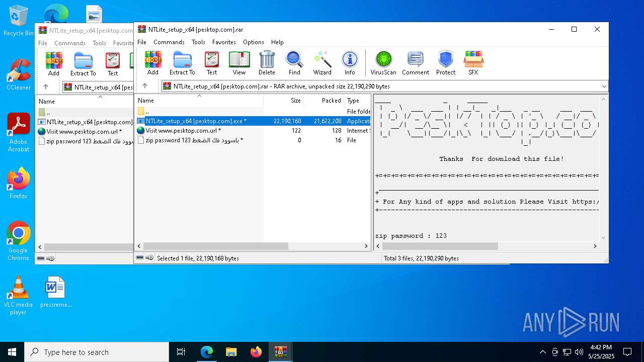Open File menu in background WinRAR window
The height and width of the screenshot is (362, 644).
pyautogui.click(x=43, y=43)
